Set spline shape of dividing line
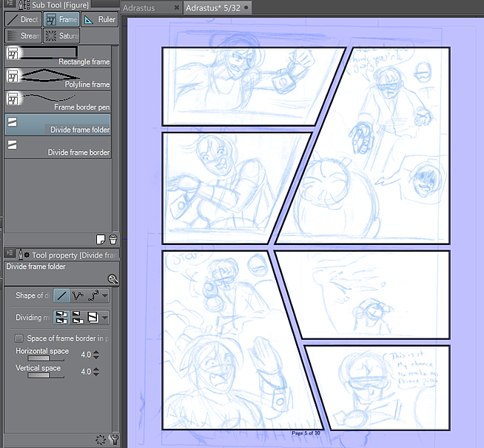The image size is (484, 448). coord(93,295)
